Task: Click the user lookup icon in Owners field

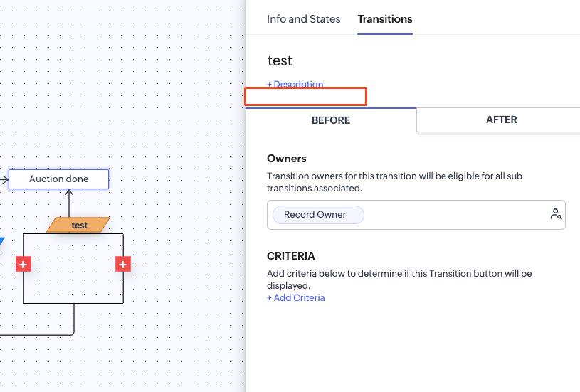Action: tap(556, 214)
